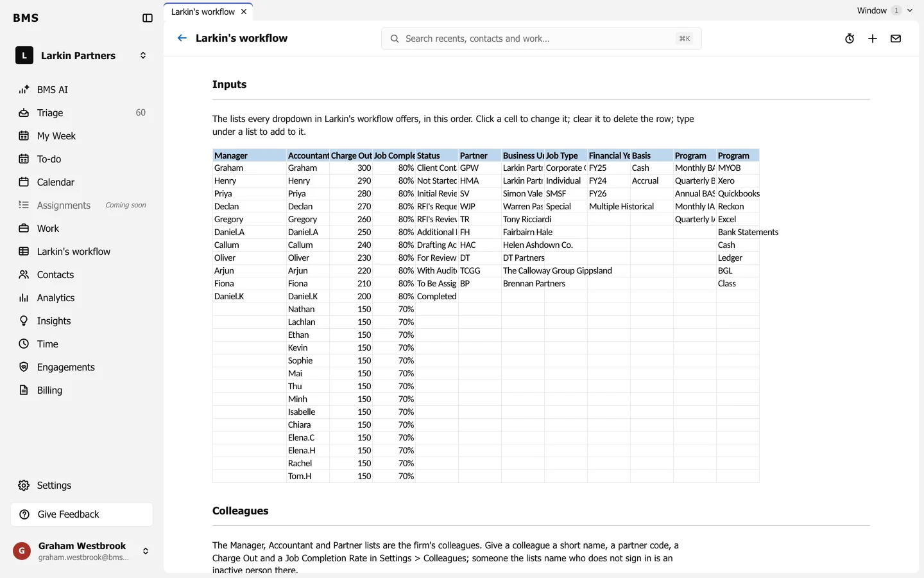Viewport: 924px width, 578px height.
Task: Open the mail icon in header
Action: coord(896,39)
